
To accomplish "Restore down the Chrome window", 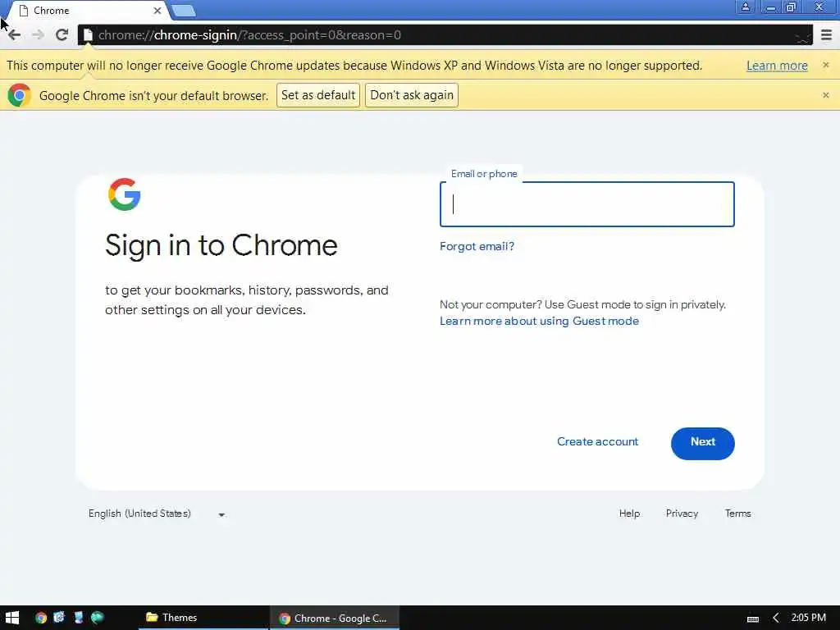I will click(x=791, y=7).
